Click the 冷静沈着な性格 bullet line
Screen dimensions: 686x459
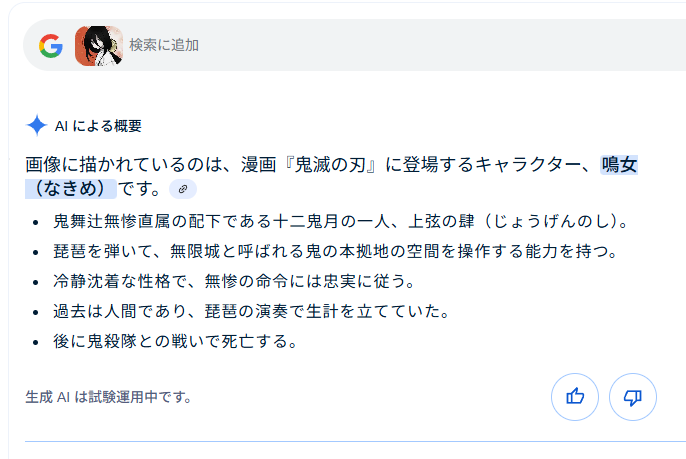234,281
